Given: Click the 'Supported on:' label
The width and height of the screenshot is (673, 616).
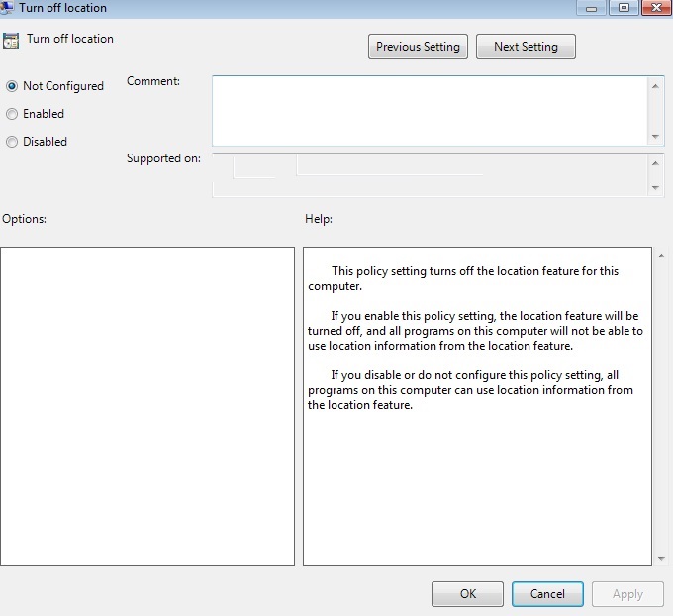Looking at the screenshot, I should (163, 158).
